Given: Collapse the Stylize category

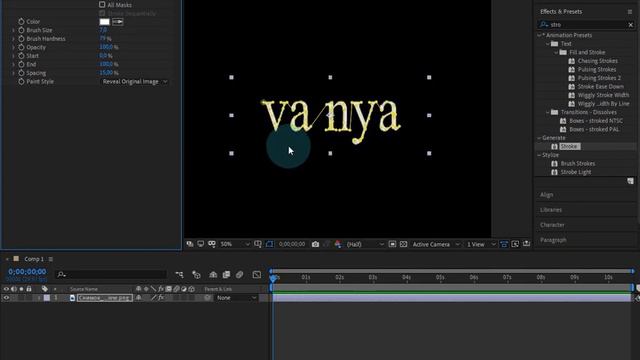Looking at the screenshot, I should 539,155.
